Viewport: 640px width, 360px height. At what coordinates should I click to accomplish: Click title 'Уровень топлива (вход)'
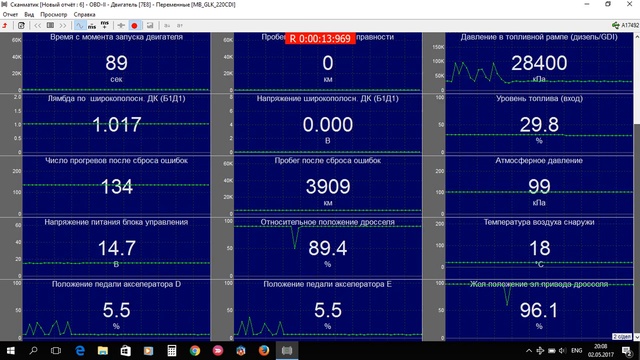coord(539,98)
